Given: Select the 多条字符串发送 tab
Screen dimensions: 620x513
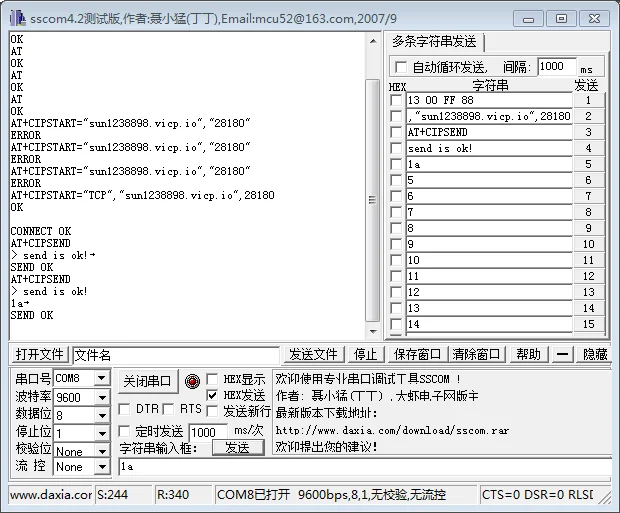Looking at the screenshot, I should coord(434,42).
